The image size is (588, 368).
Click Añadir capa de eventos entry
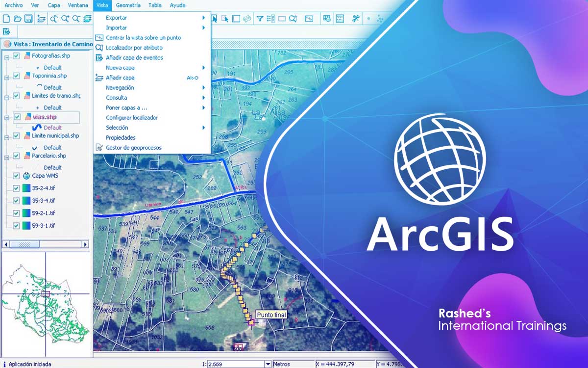152,57
